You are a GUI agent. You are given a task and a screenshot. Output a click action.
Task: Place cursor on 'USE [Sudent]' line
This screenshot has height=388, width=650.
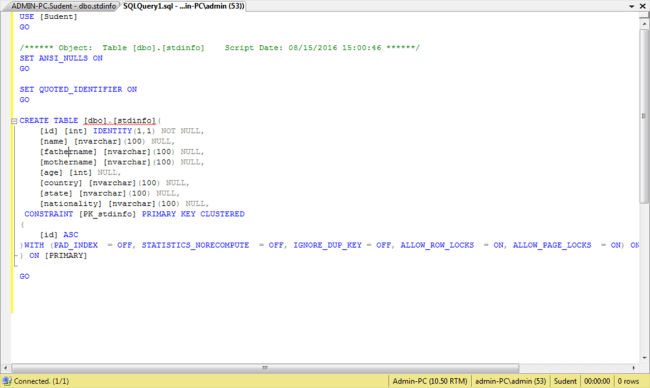tap(48, 17)
